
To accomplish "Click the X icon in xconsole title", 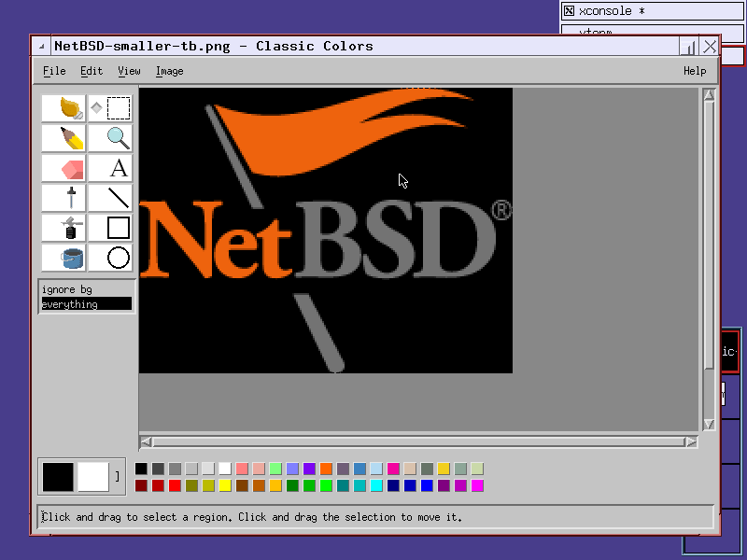I will [569, 10].
